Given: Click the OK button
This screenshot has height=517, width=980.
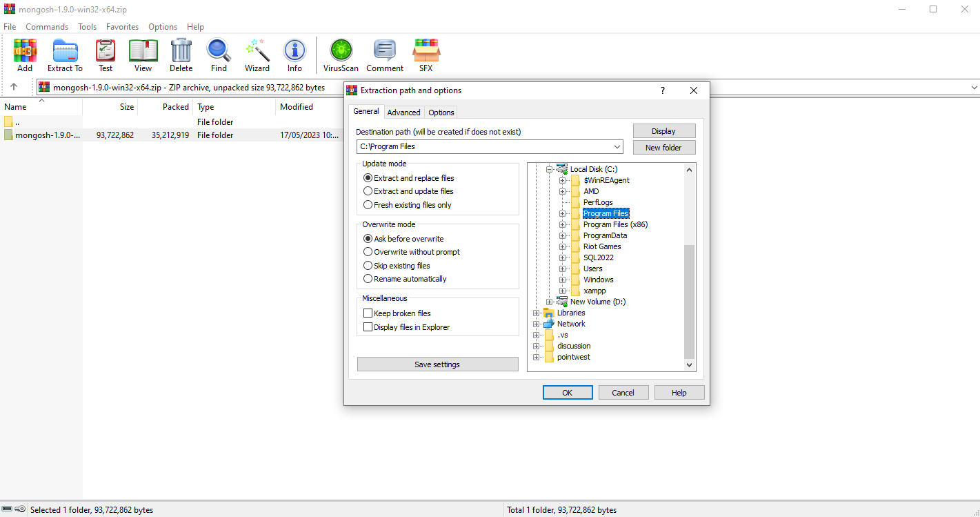Looking at the screenshot, I should tap(568, 392).
